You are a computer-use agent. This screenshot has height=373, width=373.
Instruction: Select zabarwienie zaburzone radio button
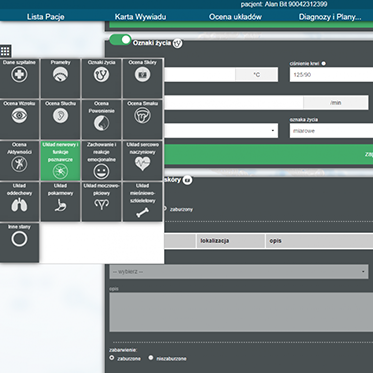(112, 358)
